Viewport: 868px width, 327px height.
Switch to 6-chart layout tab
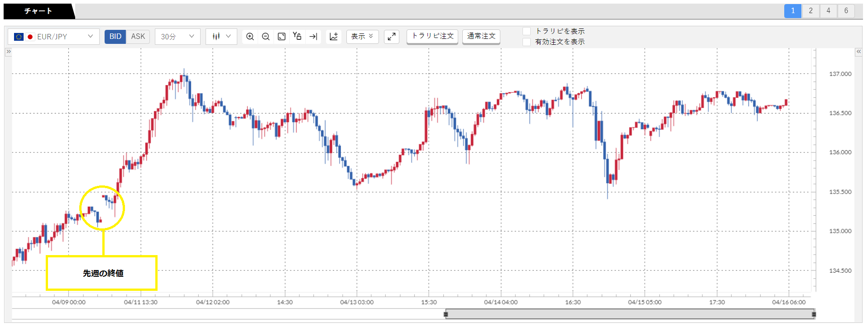846,11
